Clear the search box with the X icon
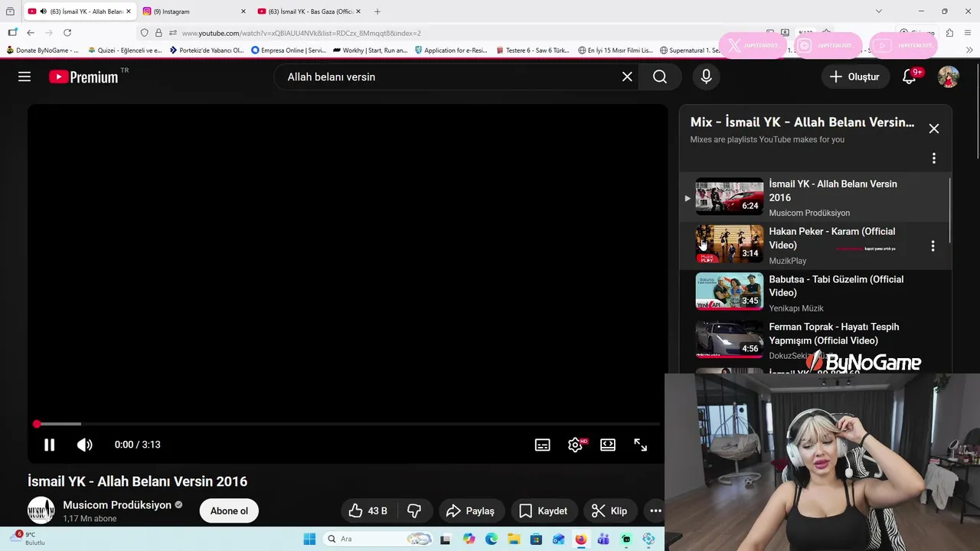This screenshot has width=980, height=551. pos(627,77)
